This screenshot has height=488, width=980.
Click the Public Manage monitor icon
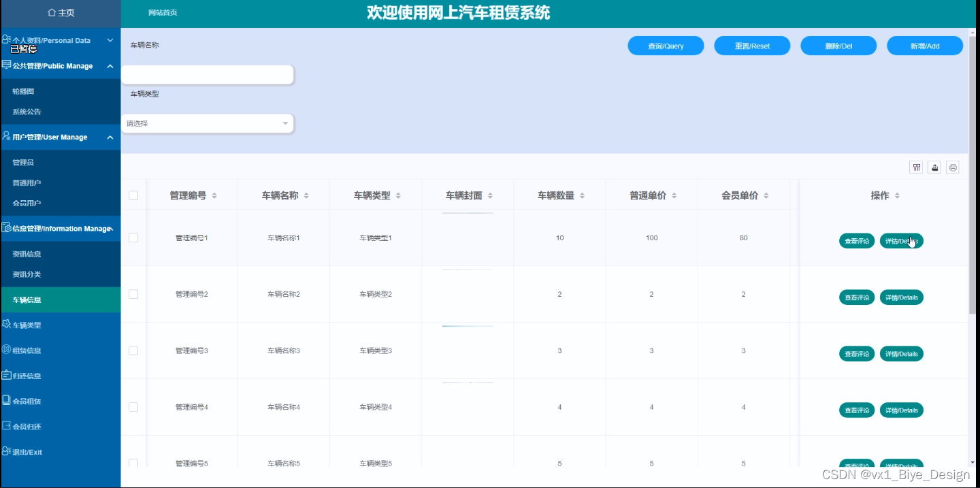coord(6,65)
